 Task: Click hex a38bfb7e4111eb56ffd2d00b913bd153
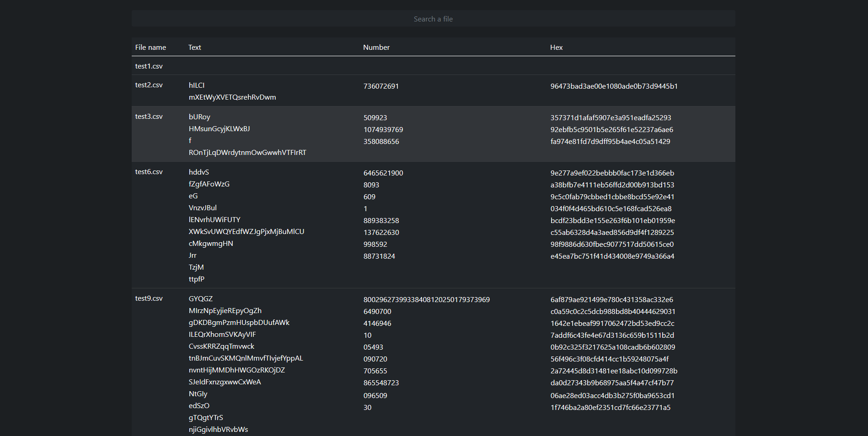(x=612, y=185)
